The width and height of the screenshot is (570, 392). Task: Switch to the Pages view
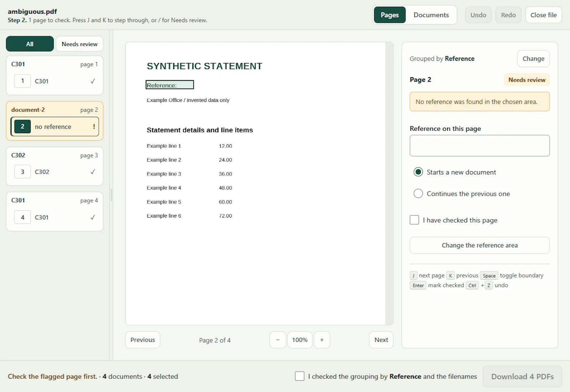click(x=389, y=15)
